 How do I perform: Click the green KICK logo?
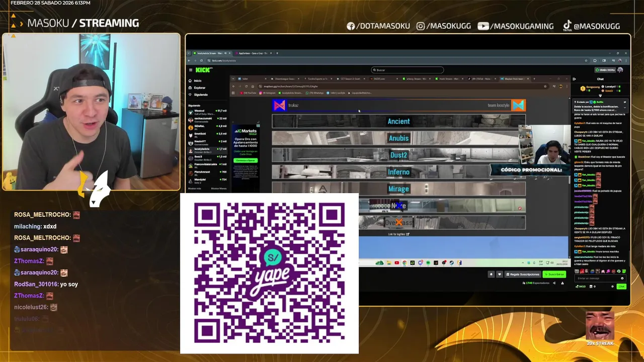pyautogui.click(x=203, y=70)
